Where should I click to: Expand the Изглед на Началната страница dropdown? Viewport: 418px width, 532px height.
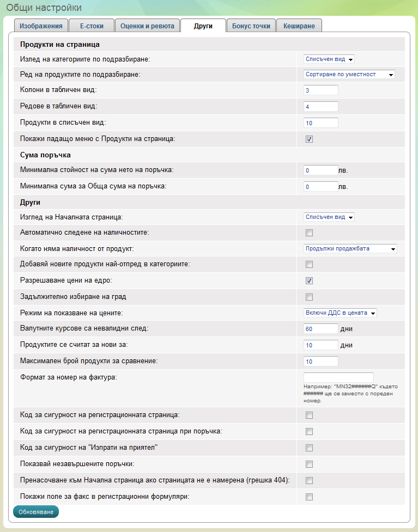pyautogui.click(x=329, y=217)
